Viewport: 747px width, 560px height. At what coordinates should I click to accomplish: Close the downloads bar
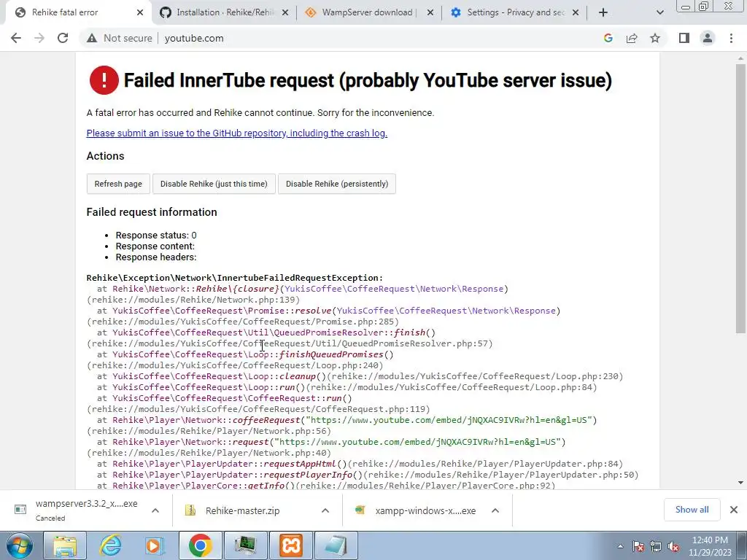[734, 510]
